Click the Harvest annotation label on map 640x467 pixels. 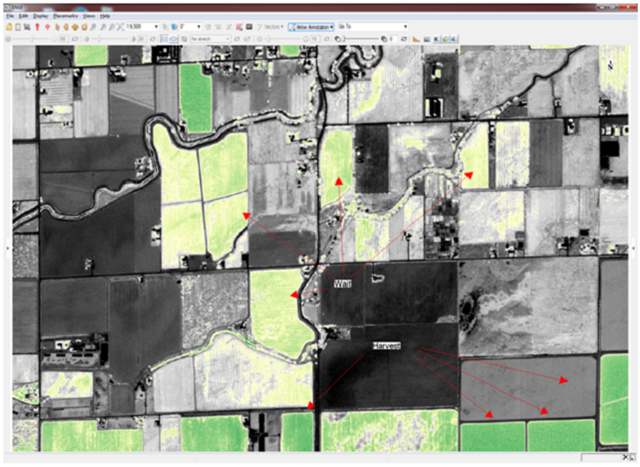pyautogui.click(x=386, y=345)
